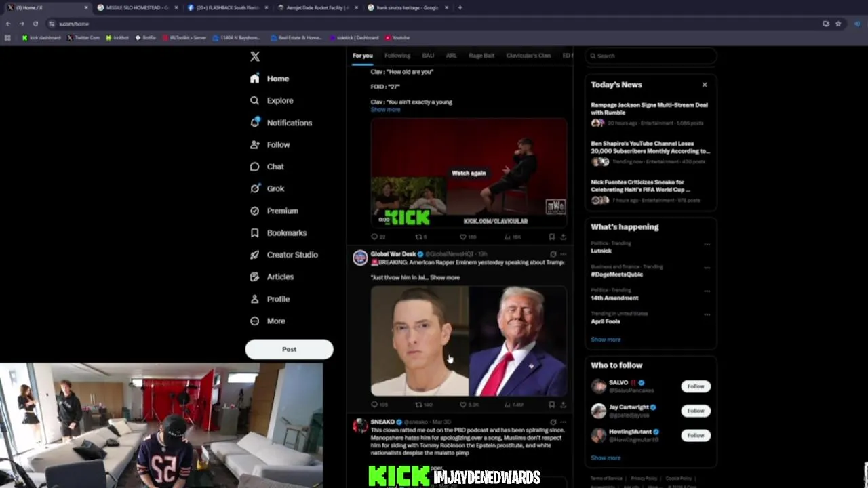
Task: Share the Global War Desk post
Action: click(x=563, y=405)
